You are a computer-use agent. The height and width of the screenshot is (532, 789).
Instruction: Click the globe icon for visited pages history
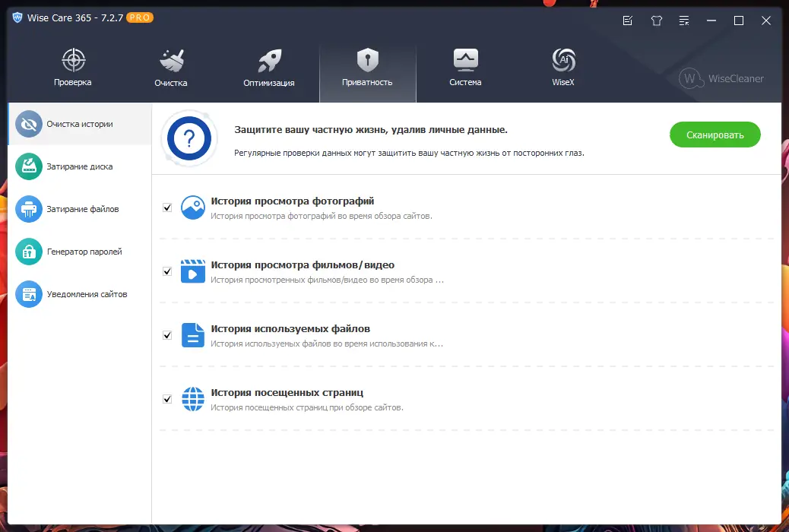pyautogui.click(x=192, y=398)
